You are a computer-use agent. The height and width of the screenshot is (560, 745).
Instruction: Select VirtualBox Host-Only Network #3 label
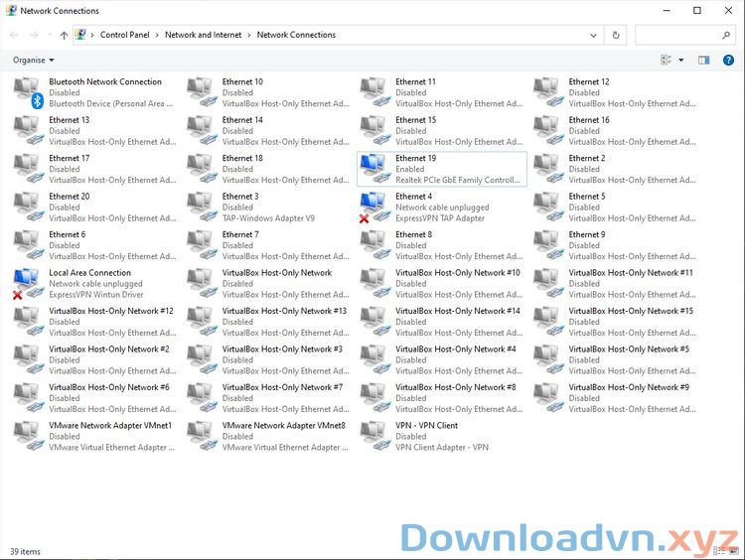(282, 350)
